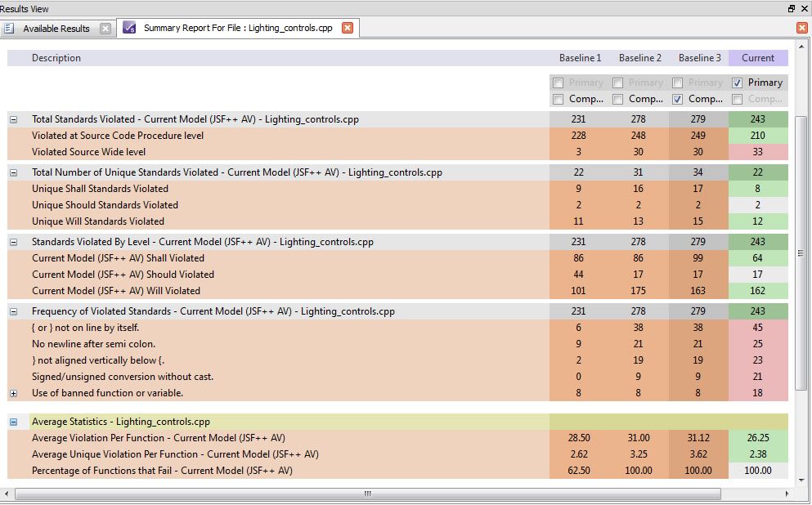This screenshot has height=505, width=812.
Task: Close the Summary Report for Lighting_controls.cpp tab
Action: click(348, 28)
